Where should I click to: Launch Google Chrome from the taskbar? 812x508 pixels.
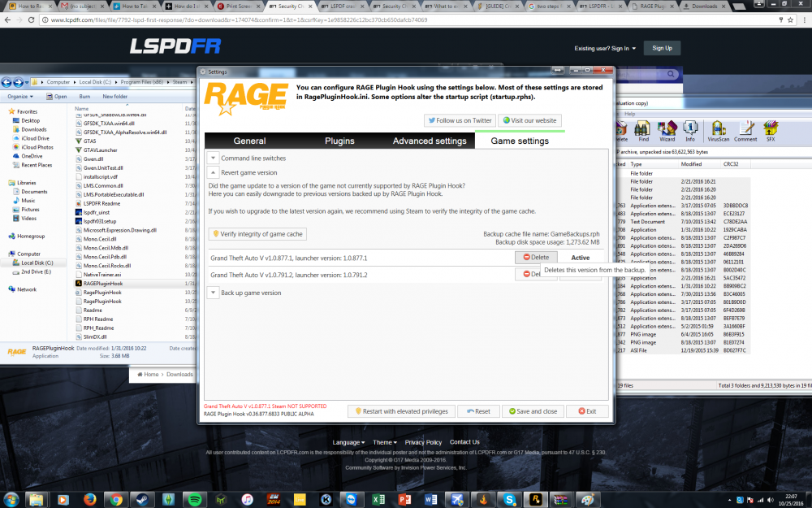coord(115,499)
